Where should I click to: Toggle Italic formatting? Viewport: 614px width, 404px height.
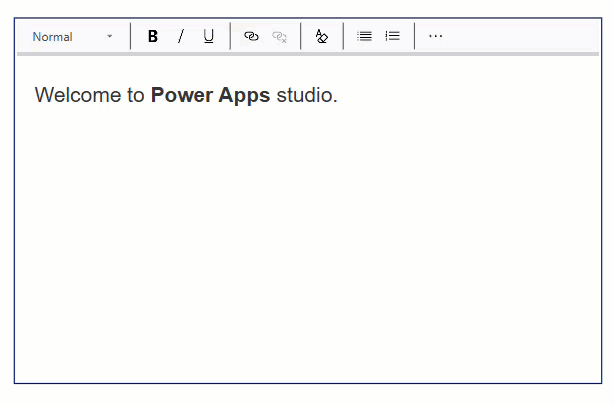pyautogui.click(x=181, y=36)
